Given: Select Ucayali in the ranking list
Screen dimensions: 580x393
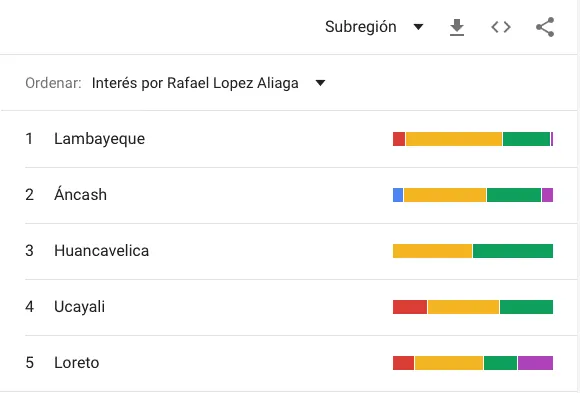Looking at the screenshot, I should click(80, 307).
